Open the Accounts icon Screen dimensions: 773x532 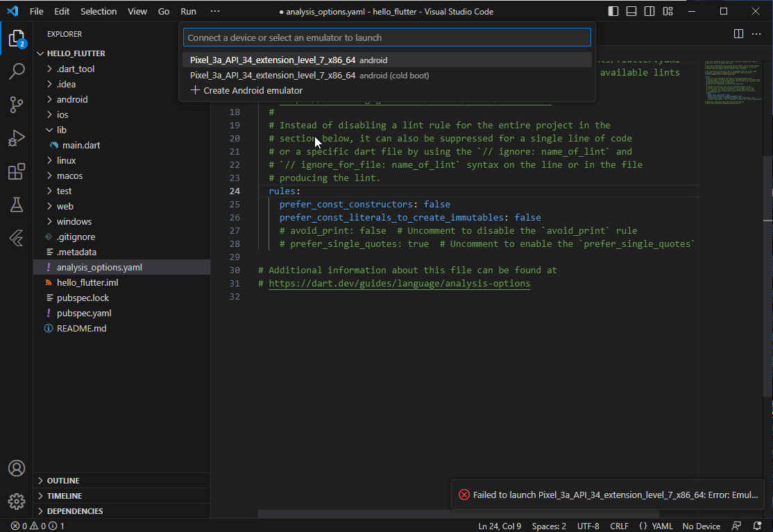(16, 468)
